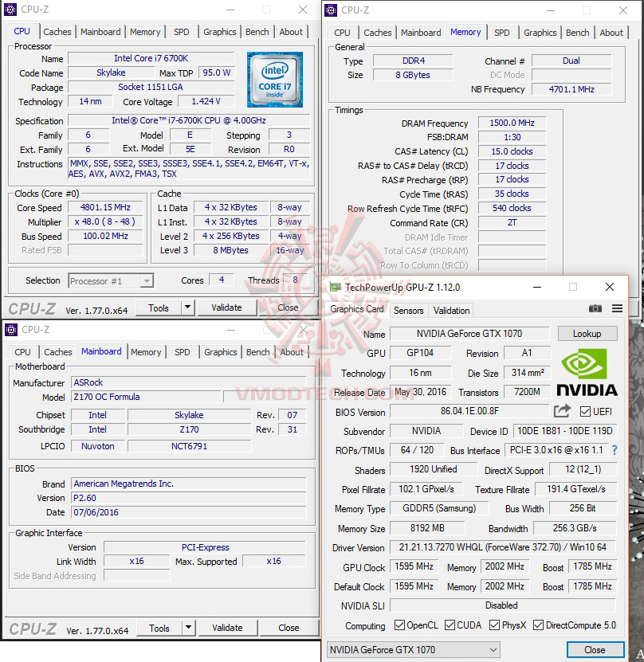Image resolution: width=644 pixels, height=662 pixels.
Task: Select Graphics Card tab in GPU-Z
Action: click(357, 309)
